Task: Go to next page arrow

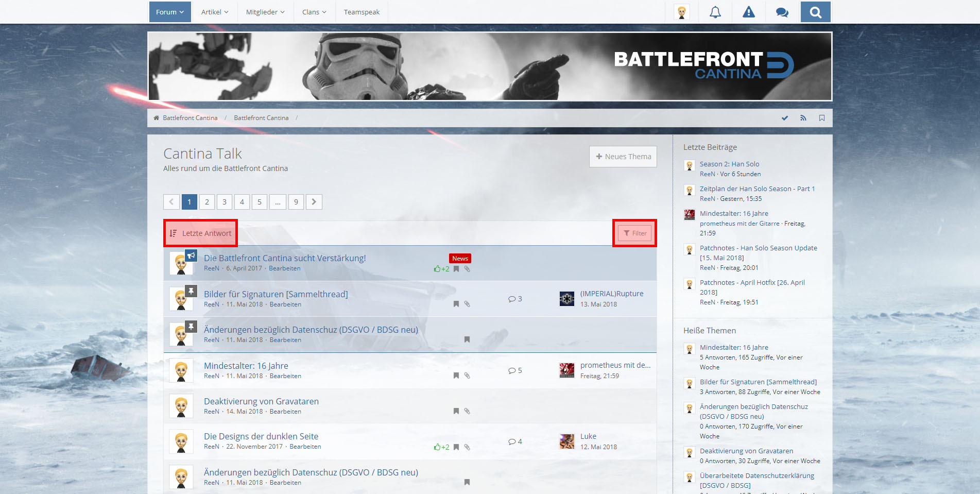Action: point(314,202)
